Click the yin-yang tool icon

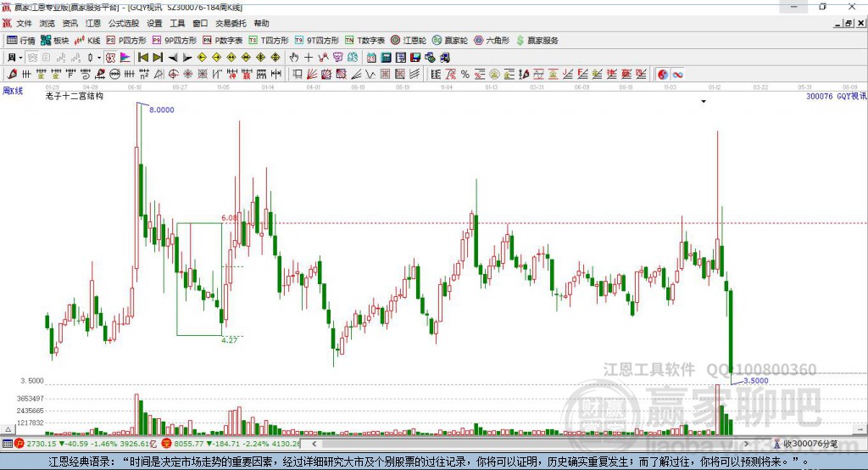(x=663, y=75)
